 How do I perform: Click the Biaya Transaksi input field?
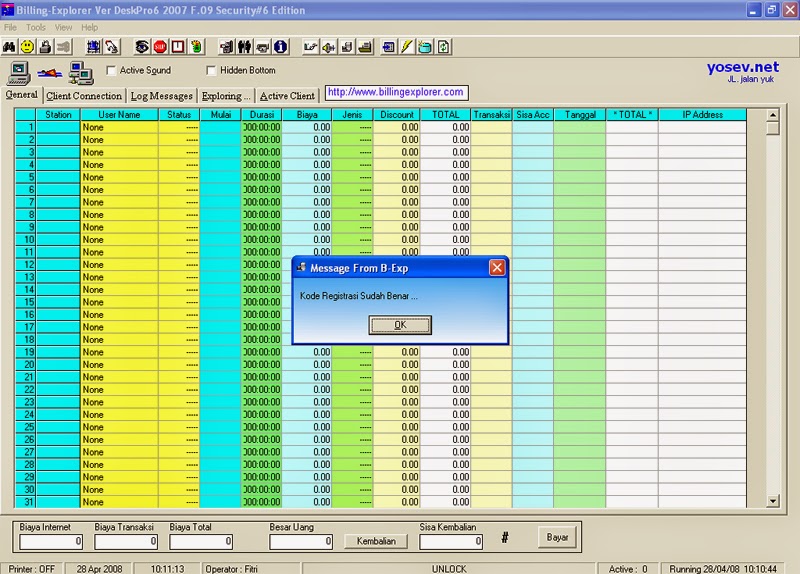(x=126, y=541)
